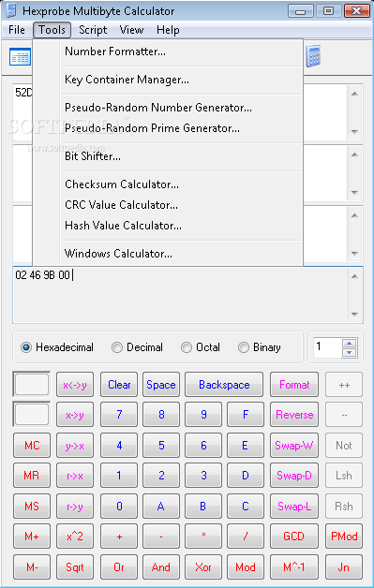Click the divide operator key
This screenshot has width=374, height=588.
(x=246, y=537)
